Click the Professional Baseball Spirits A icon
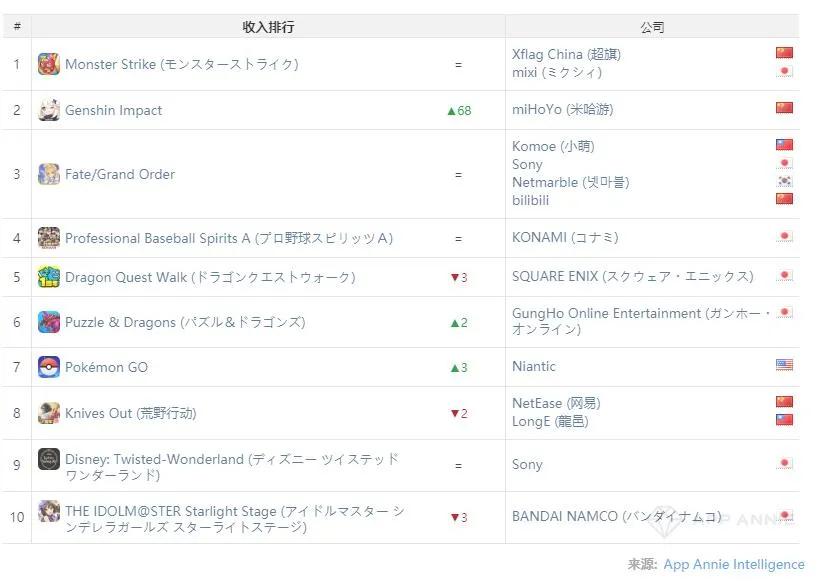 coord(48,238)
